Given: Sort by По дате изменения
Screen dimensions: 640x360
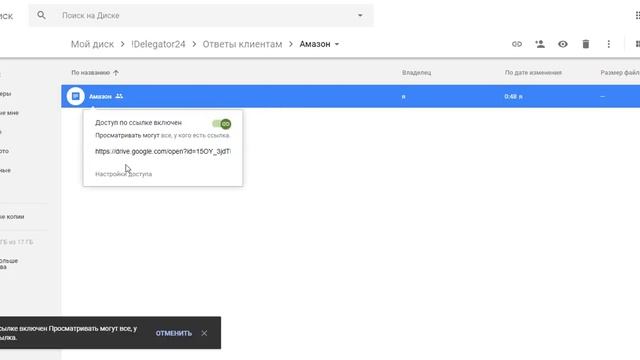Looking at the screenshot, I should click(533, 73).
